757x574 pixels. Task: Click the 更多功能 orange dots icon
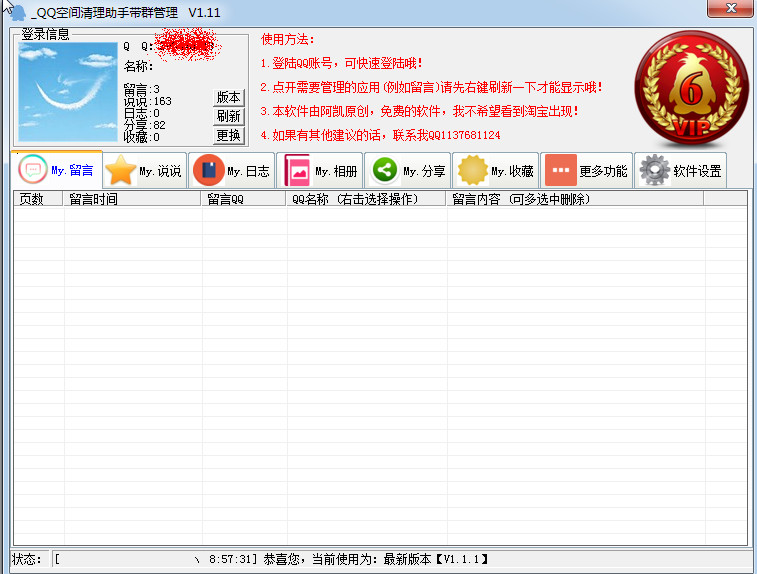(x=561, y=170)
